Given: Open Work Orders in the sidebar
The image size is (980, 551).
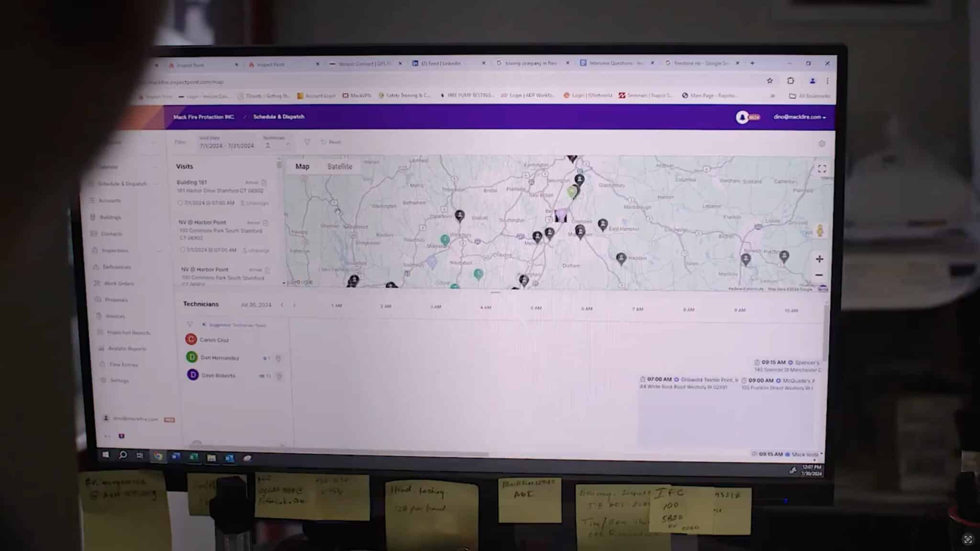Looking at the screenshot, I should [x=119, y=284].
